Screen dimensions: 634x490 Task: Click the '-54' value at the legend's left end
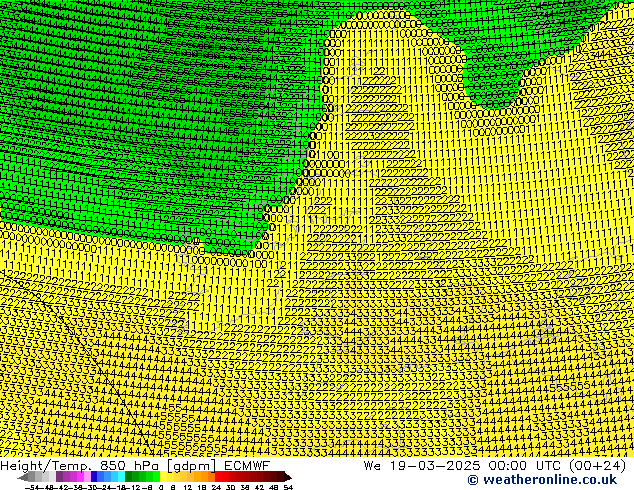[32, 488]
